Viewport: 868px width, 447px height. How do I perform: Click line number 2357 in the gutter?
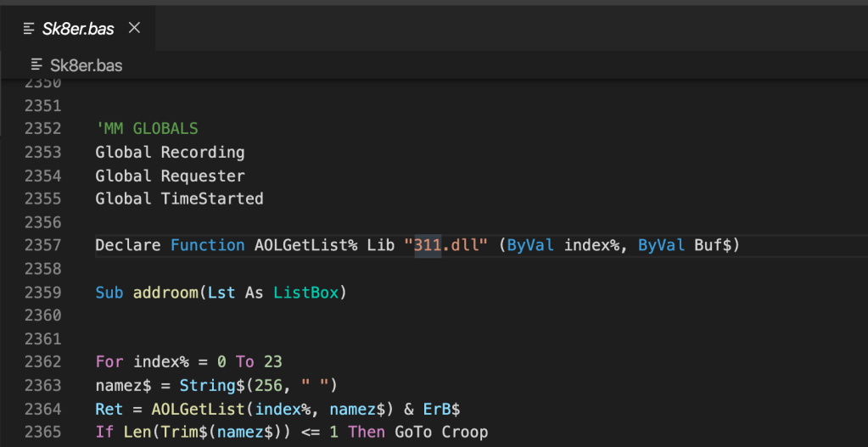click(42, 245)
